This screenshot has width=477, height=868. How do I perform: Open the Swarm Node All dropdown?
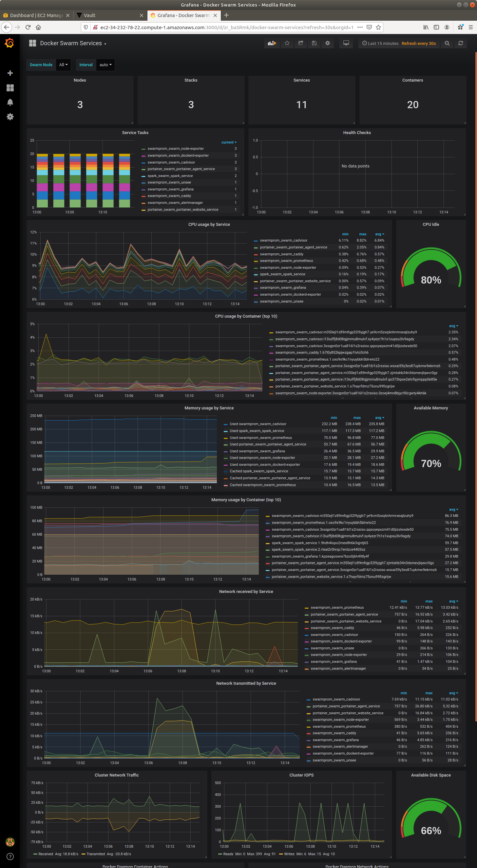coord(63,65)
